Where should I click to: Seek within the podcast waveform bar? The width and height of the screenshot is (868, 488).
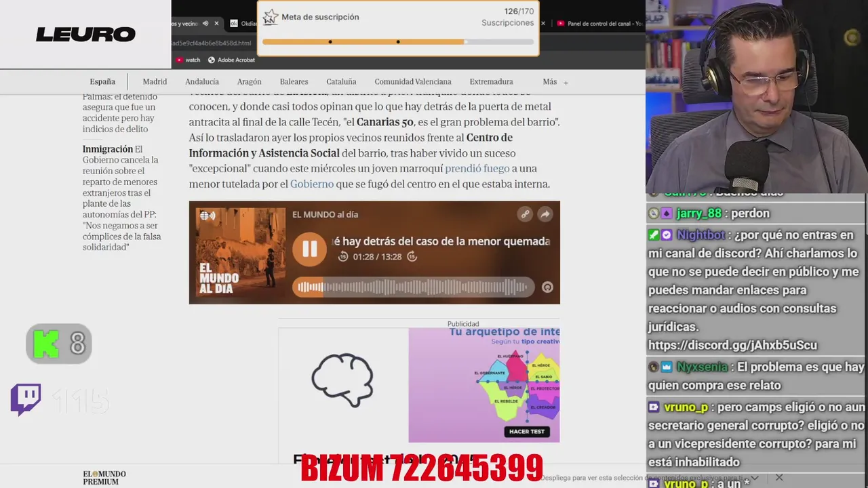[413, 287]
